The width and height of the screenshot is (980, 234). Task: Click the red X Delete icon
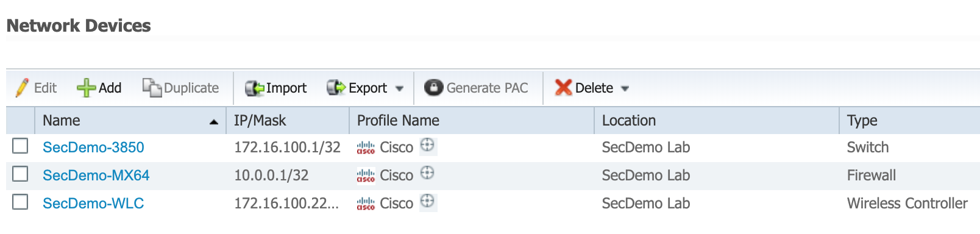pos(563,88)
